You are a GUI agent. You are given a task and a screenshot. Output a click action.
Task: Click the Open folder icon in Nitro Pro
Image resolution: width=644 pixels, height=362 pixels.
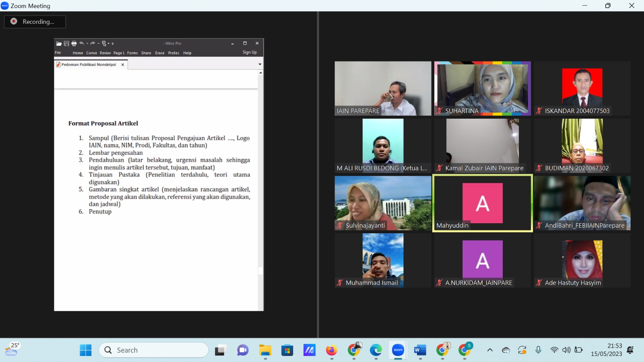coord(59,43)
